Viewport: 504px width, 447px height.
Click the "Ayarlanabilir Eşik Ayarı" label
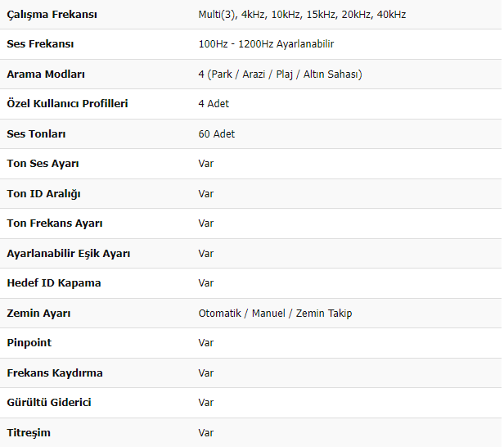point(68,254)
